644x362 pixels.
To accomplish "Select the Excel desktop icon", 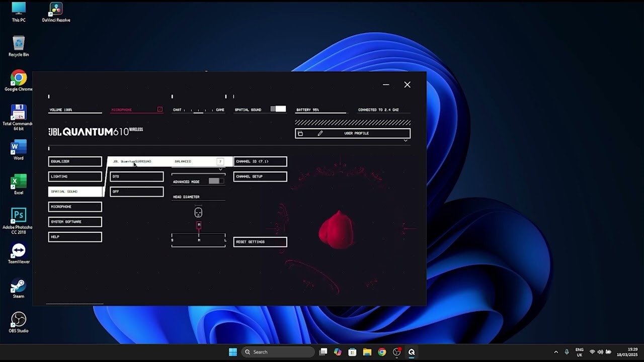I will 19,185.
